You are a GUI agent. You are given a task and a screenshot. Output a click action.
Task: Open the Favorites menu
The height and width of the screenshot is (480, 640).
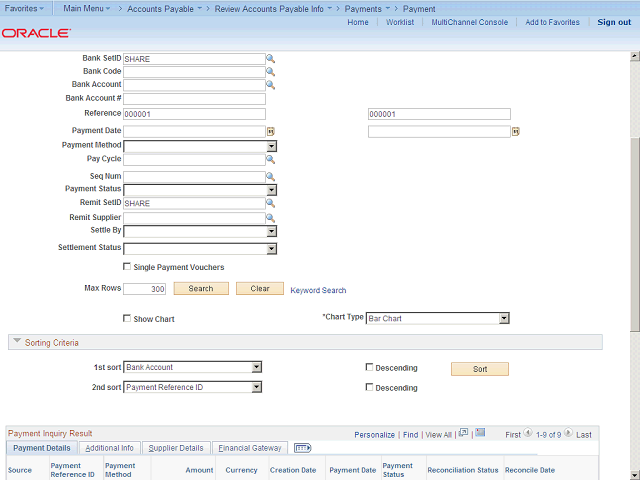pos(27,8)
